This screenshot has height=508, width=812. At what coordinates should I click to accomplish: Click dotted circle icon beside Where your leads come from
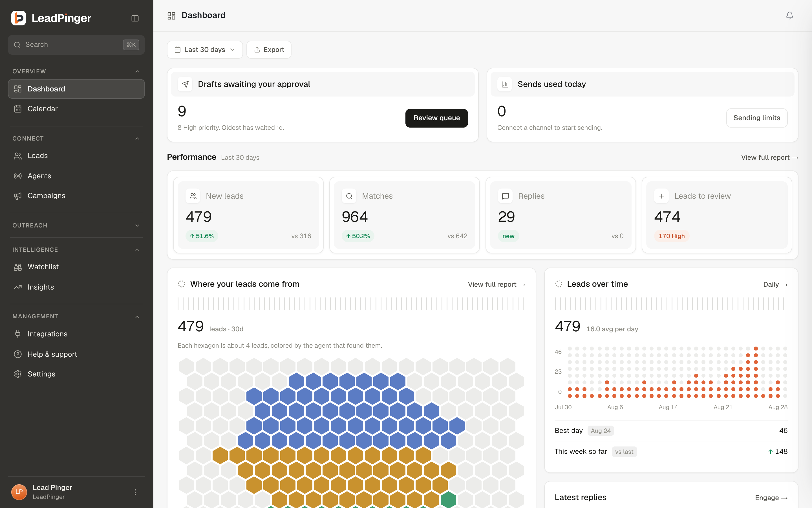tap(182, 284)
